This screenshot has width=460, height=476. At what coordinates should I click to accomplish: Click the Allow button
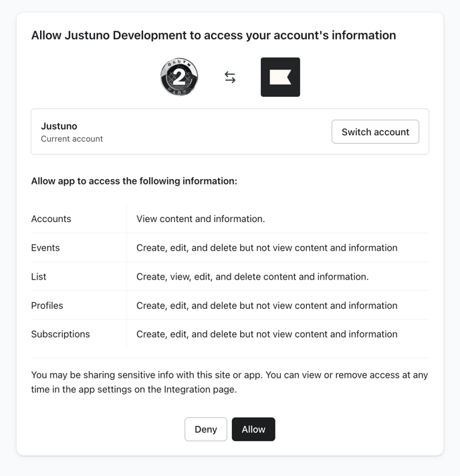253,429
